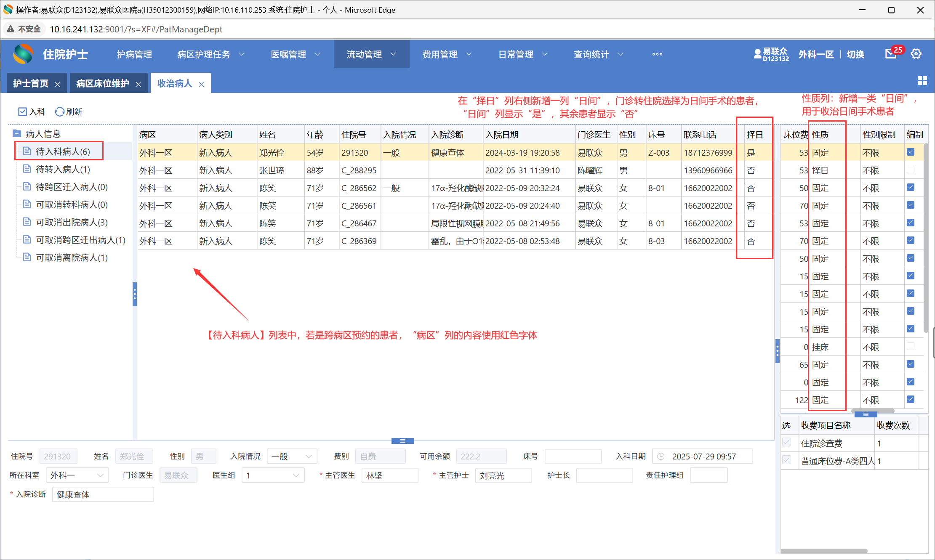
Task: Switch to the 护士首页 tab
Action: (x=31, y=84)
